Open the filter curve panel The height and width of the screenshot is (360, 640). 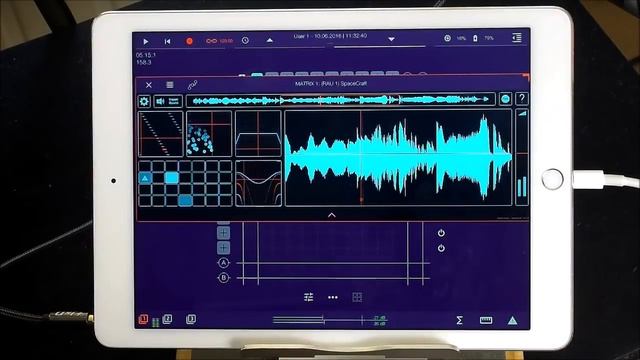pyautogui.click(x=258, y=183)
